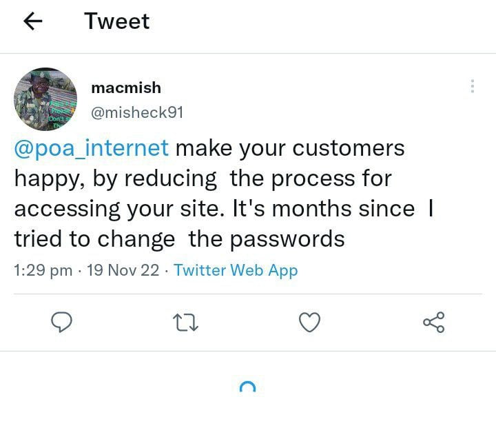Visit the @misheck91 handle
Viewport: 496px width, 448px height.
137,112
